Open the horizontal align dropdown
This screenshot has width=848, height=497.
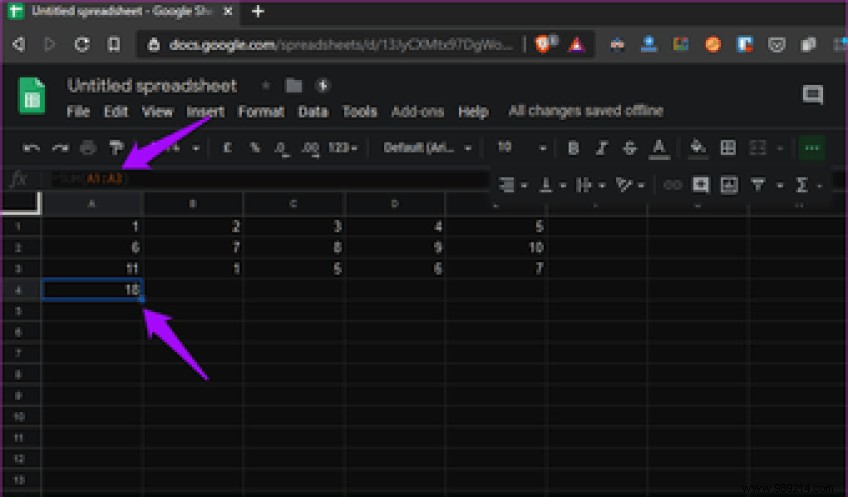[x=512, y=185]
